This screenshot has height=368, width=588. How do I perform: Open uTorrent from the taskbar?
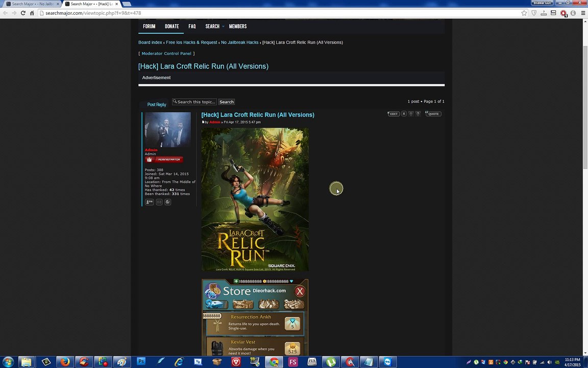(331, 362)
